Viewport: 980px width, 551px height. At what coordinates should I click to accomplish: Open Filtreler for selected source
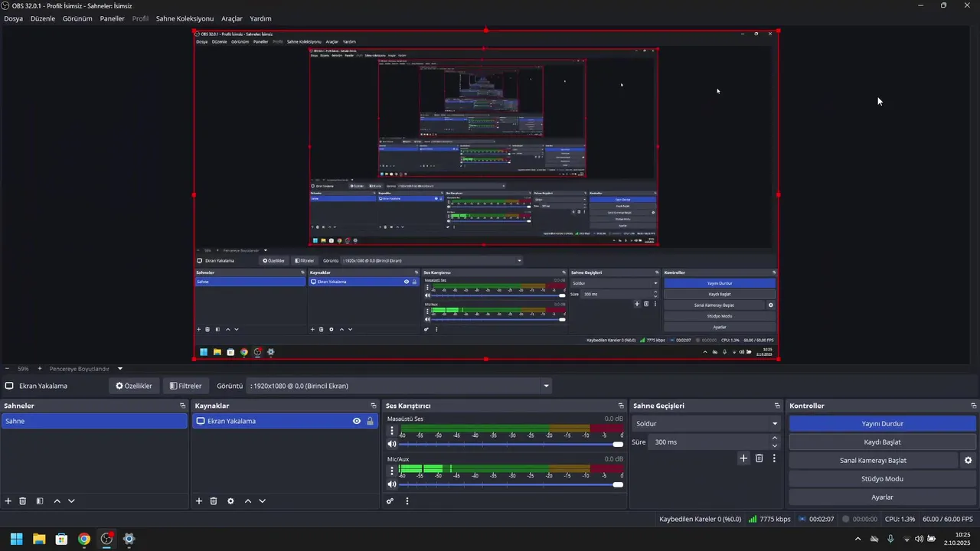tap(186, 386)
